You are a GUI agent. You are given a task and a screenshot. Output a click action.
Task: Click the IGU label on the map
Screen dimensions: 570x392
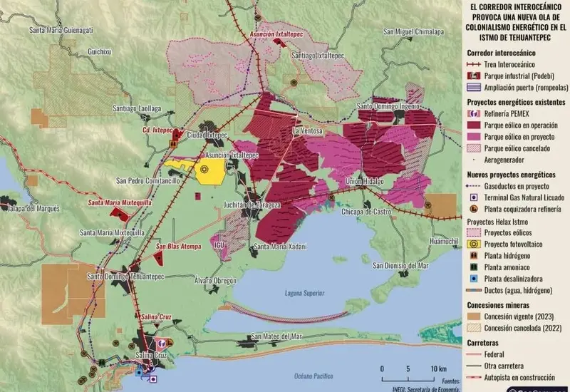click(219, 245)
